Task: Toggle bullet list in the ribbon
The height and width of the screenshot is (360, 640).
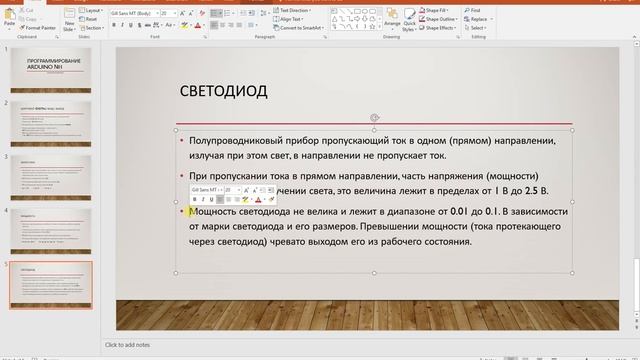Action: pyautogui.click(x=216, y=13)
